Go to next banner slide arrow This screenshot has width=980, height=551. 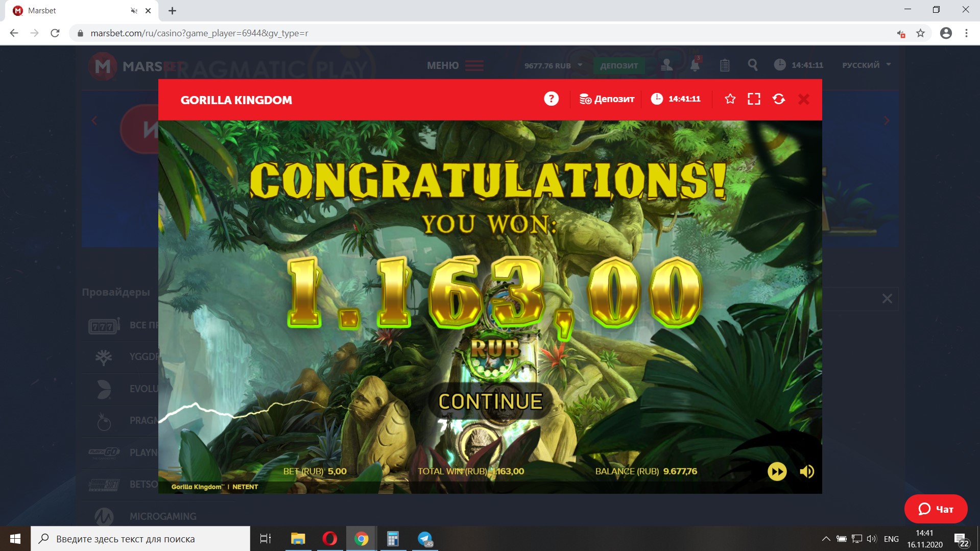point(887,121)
